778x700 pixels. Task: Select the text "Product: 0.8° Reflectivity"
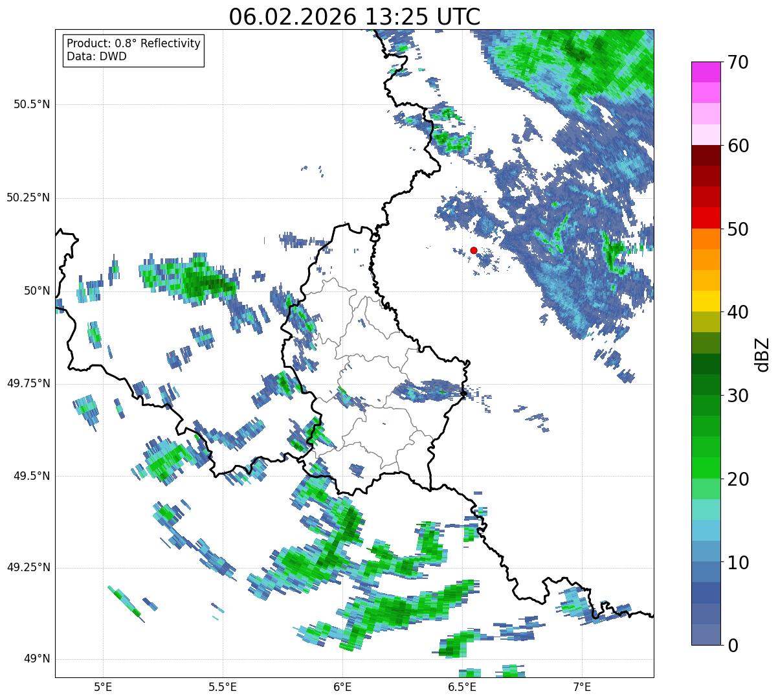[x=134, y=43]
